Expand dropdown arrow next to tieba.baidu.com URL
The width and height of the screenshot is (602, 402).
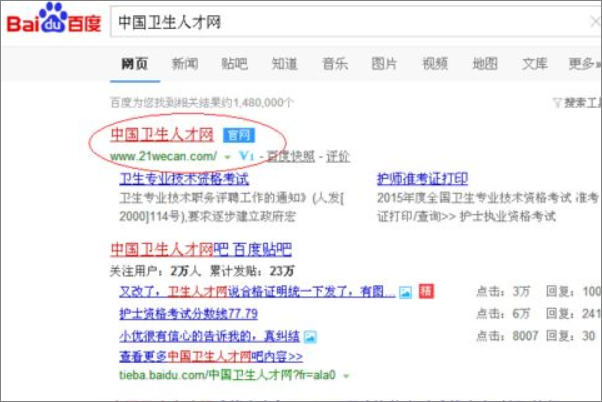tap(346, 376)
